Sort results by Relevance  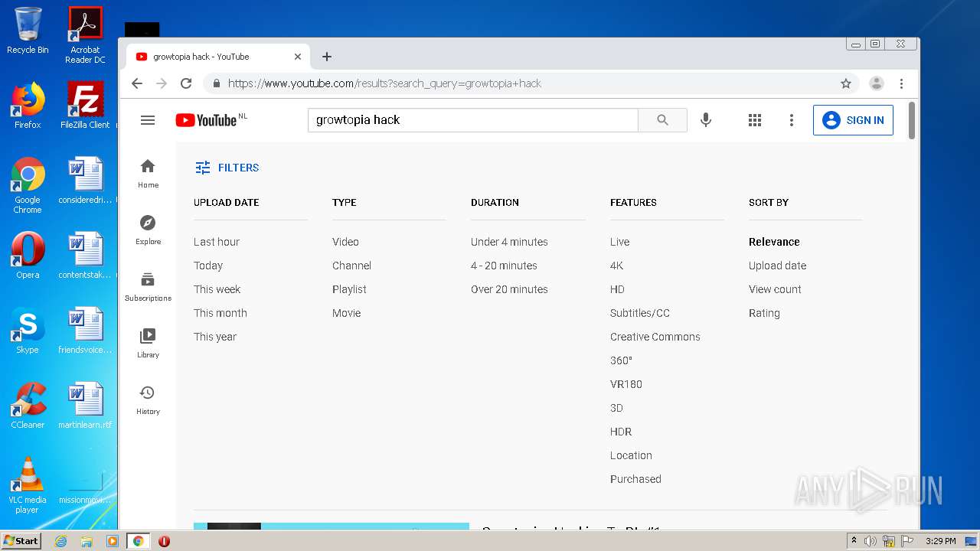point(774,242)
